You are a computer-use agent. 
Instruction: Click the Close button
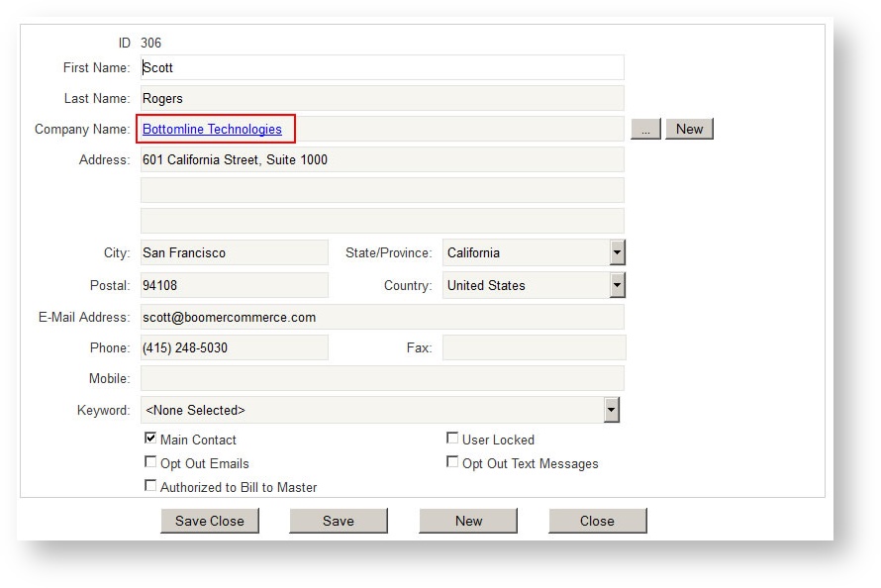(598, 520)
